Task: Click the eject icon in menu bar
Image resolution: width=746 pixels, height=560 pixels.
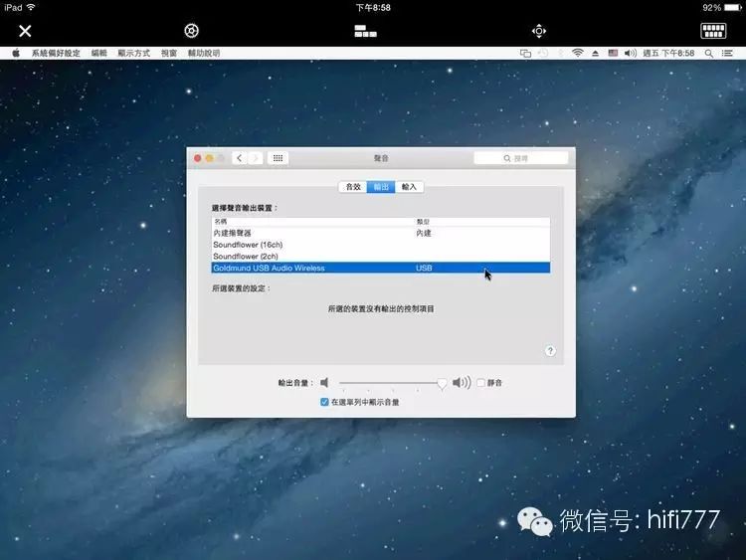Action: [595, 54]
